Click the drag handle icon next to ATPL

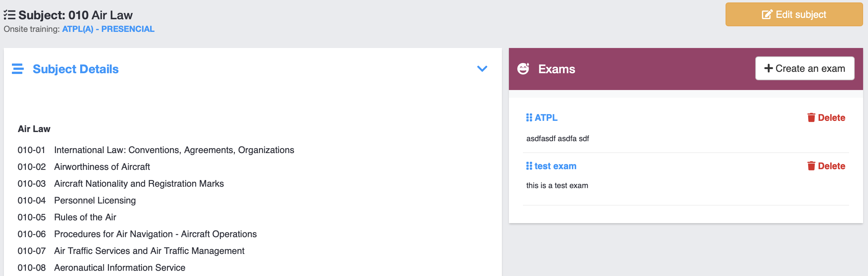coord(529,118)
